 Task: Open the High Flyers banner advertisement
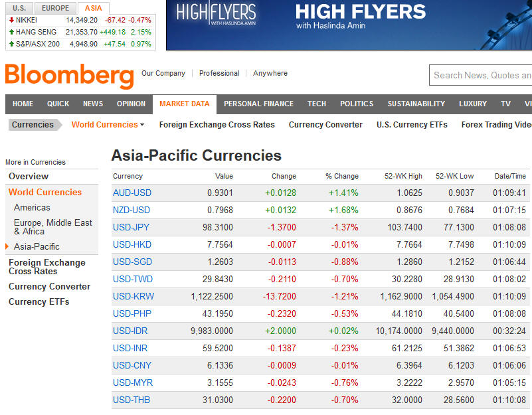pyautogui.click(x=349, y=25)
